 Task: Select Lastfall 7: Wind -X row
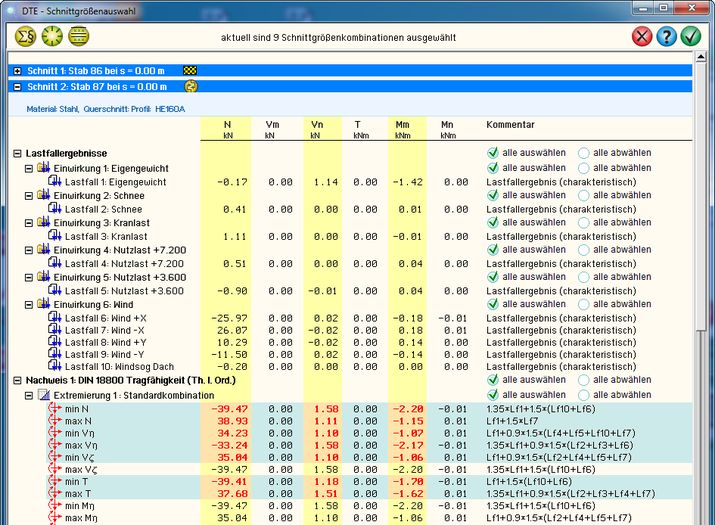[x=105, y=330]
